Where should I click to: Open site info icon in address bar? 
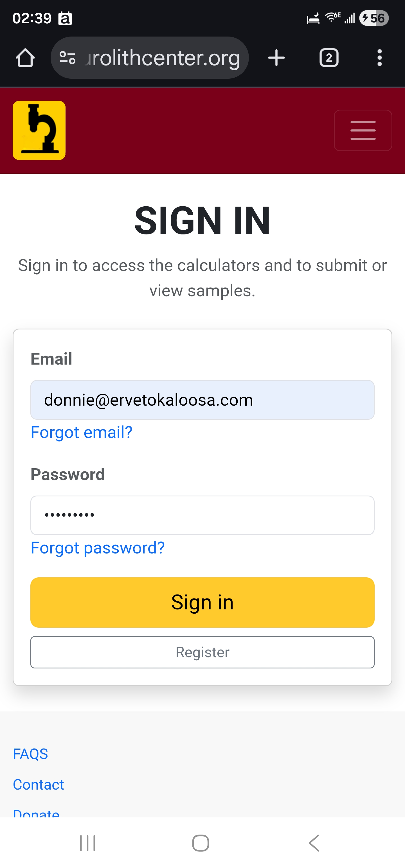(x=67, y=58)
